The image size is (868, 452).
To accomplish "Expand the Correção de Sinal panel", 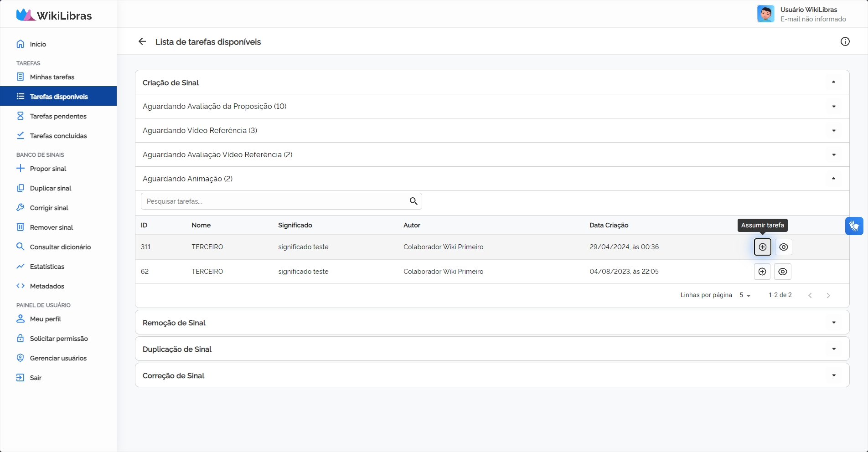I will click(833, 375).
